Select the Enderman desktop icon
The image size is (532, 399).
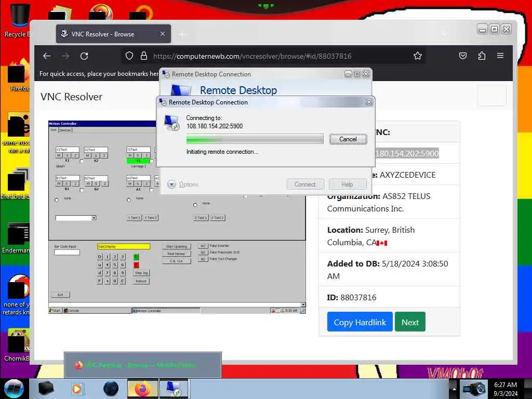point(16,237)
